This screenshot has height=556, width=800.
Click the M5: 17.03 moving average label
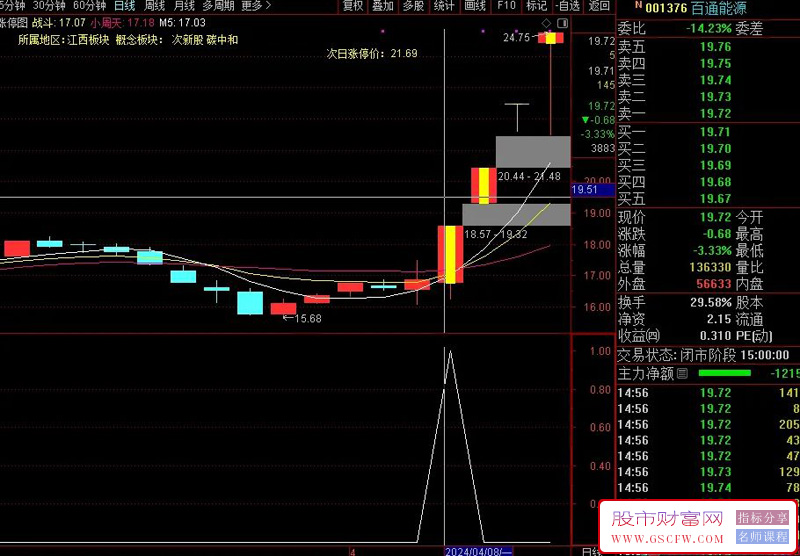pyautogui.click(x=183, y=23)
